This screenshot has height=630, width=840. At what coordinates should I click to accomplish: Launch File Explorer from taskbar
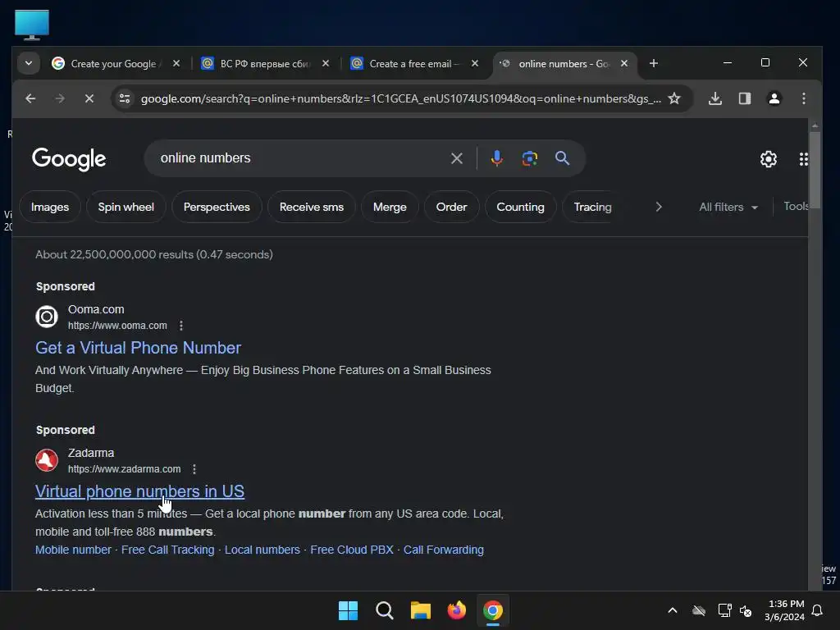(x=421, y=610)
